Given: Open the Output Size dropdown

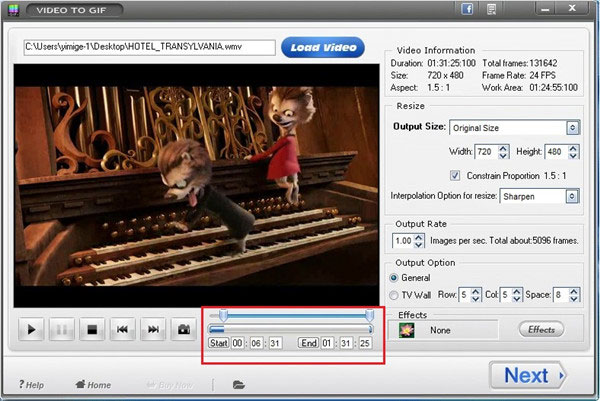Looking at the screenshot, I should [x=515, y=128].
